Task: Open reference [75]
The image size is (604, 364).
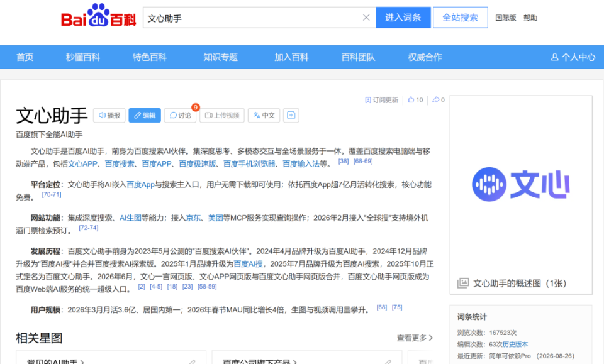Action: pyautogui.click(x=397, y=307)
